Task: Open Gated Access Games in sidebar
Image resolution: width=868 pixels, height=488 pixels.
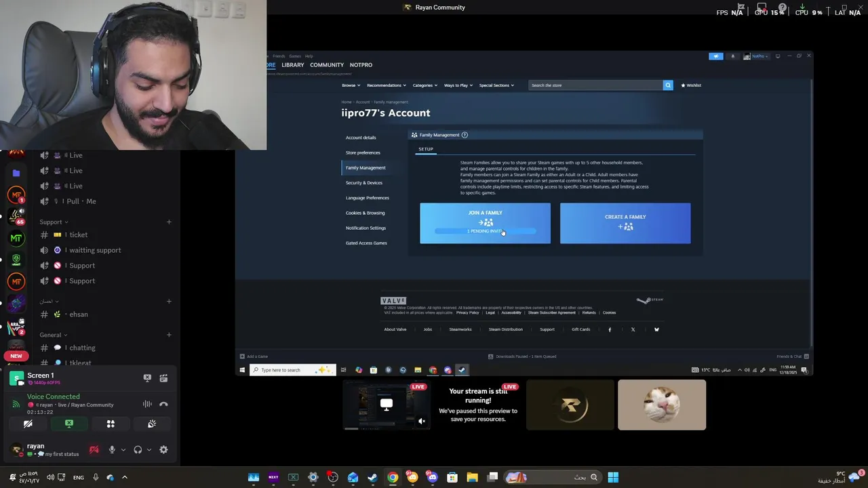Action: point(366,243)
